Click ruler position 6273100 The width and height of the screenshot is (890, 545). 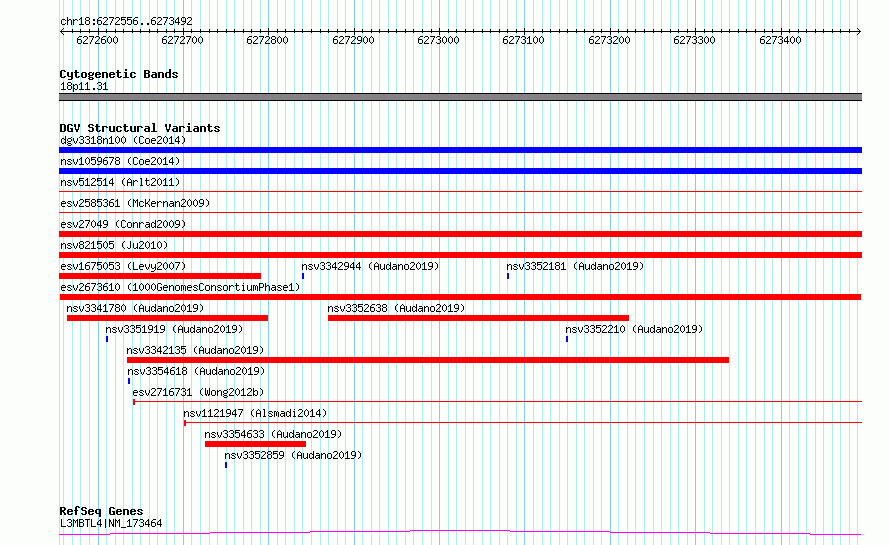[x=523, y=40]
